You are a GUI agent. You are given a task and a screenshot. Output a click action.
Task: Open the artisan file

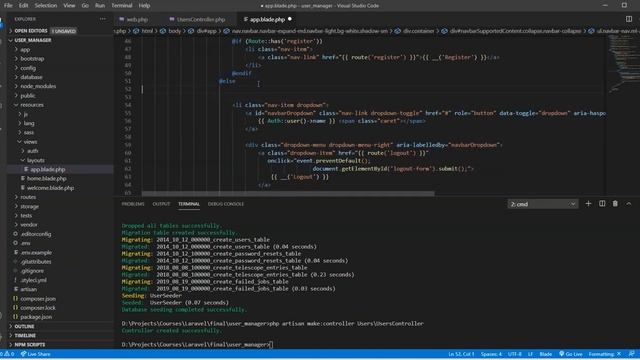point(28,289)
